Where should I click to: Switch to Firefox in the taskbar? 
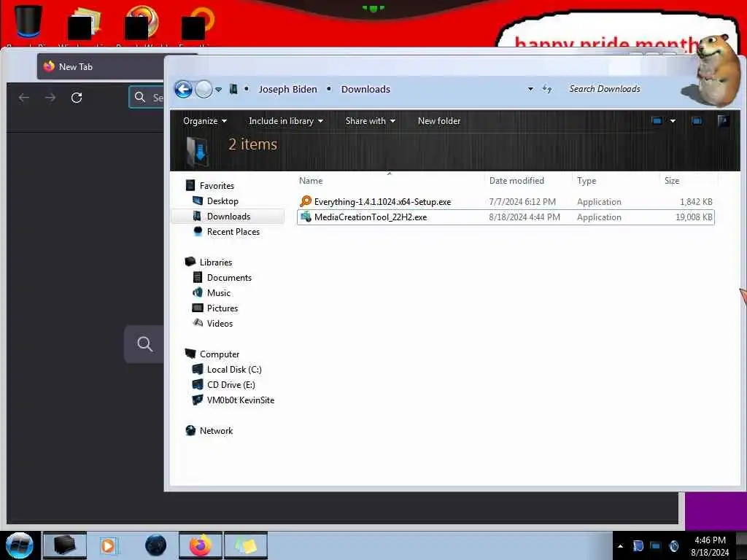(201, 545)
